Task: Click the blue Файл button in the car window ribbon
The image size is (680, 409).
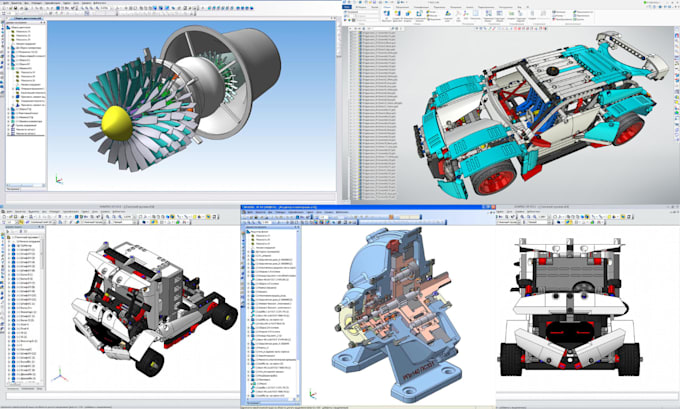Action: coord(347,7)
